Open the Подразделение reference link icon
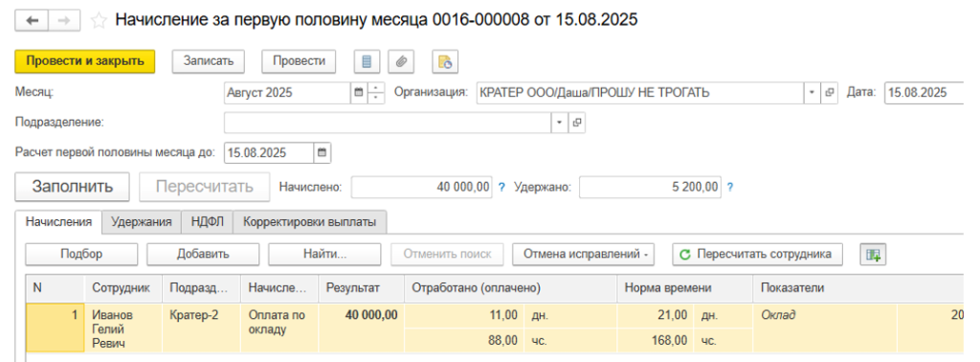 click(x=577, y=123)
